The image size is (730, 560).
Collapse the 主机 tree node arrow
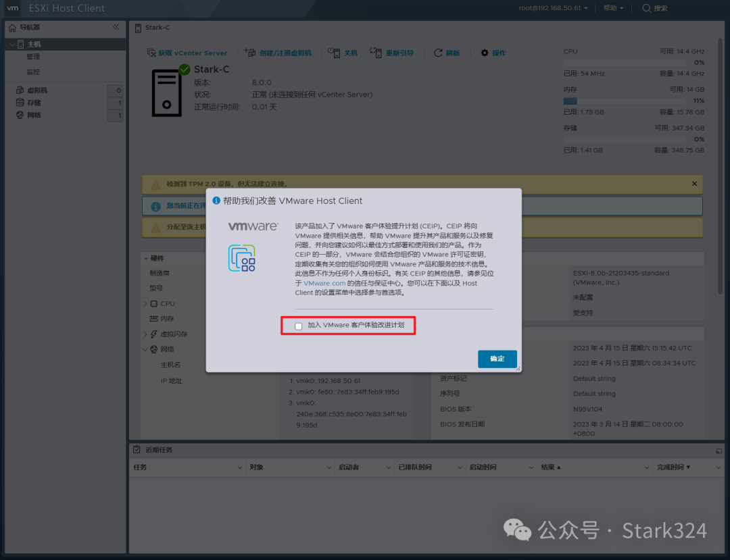12,44
